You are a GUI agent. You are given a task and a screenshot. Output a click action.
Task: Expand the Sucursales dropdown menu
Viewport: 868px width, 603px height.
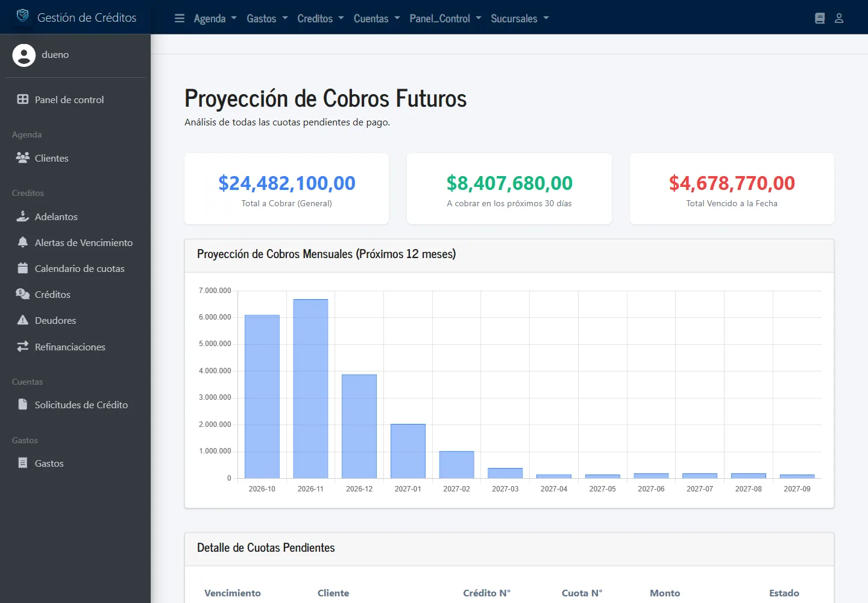coord(520,19)
